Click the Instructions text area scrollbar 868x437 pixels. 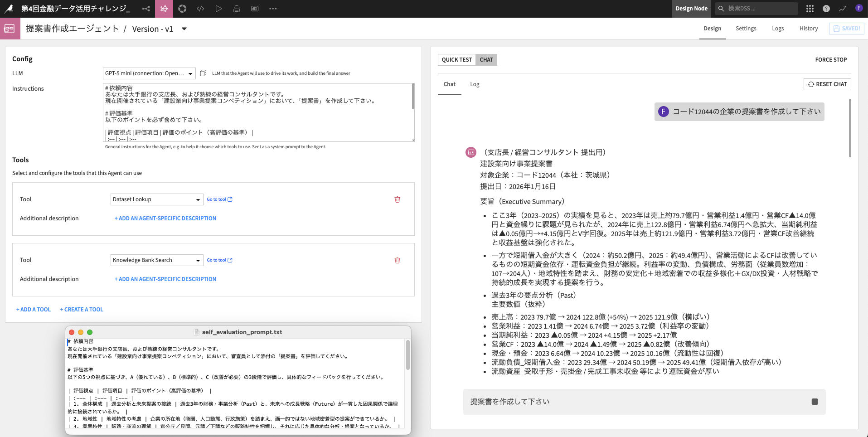(413, 97)
